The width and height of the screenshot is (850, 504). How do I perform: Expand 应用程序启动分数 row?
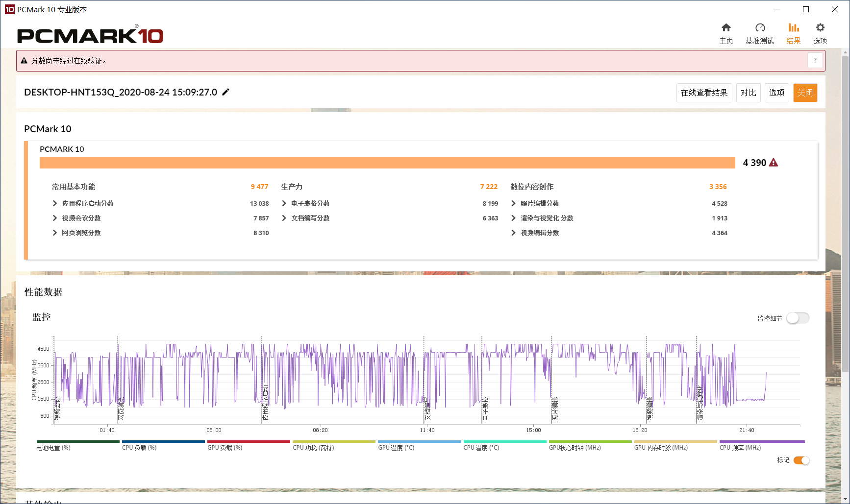55,203
